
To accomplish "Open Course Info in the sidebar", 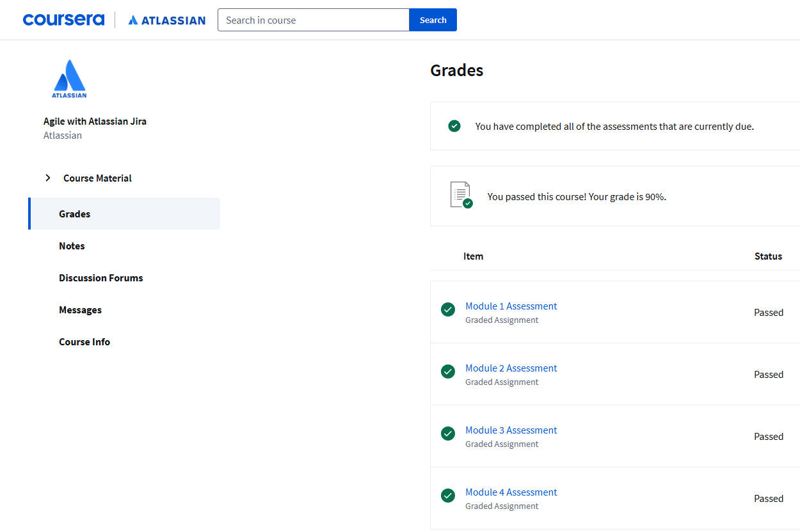I will click(84, 341).
